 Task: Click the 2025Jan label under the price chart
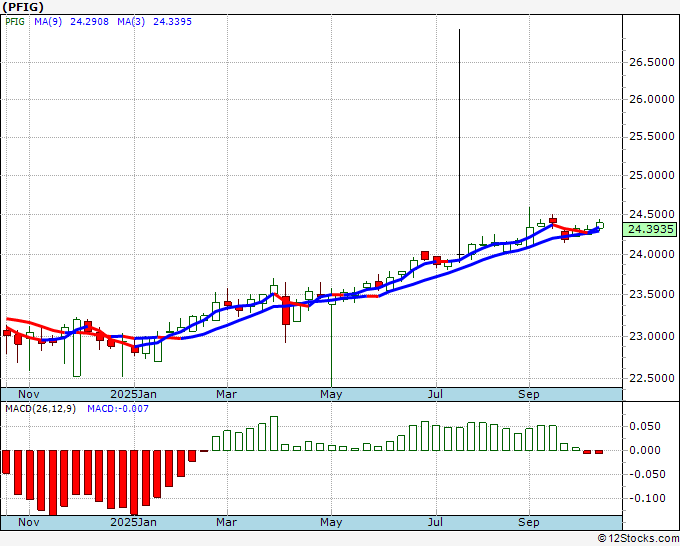pos(133,394)
